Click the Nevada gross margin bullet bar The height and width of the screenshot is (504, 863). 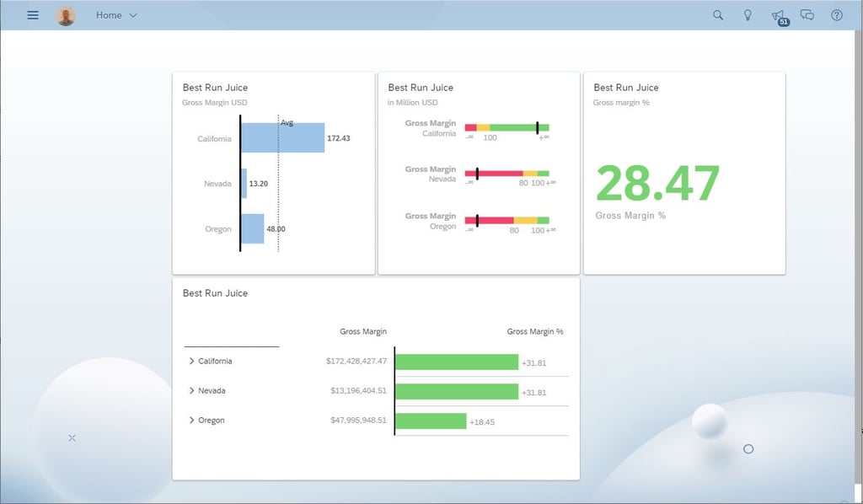click(x=506, y=174)
